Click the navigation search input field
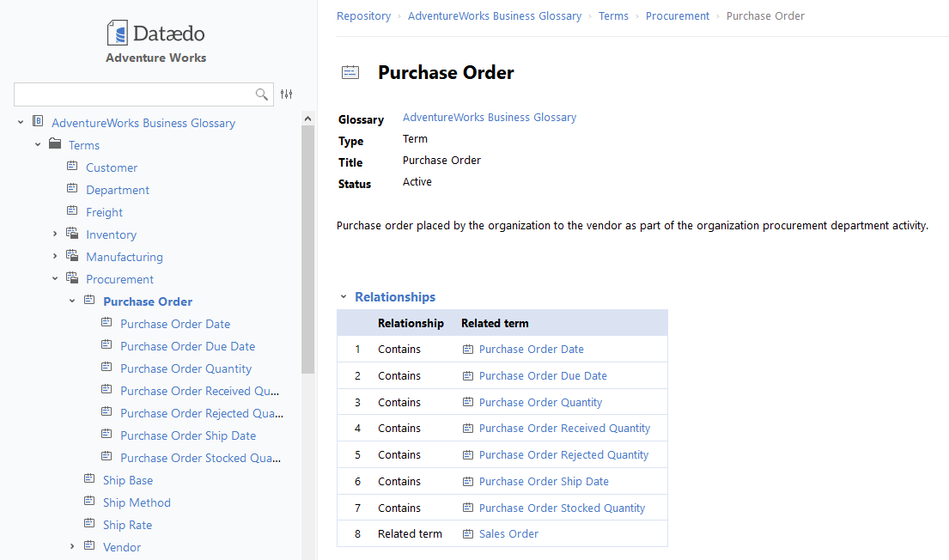The image size is (949, 560). click(x=133, y=94)
